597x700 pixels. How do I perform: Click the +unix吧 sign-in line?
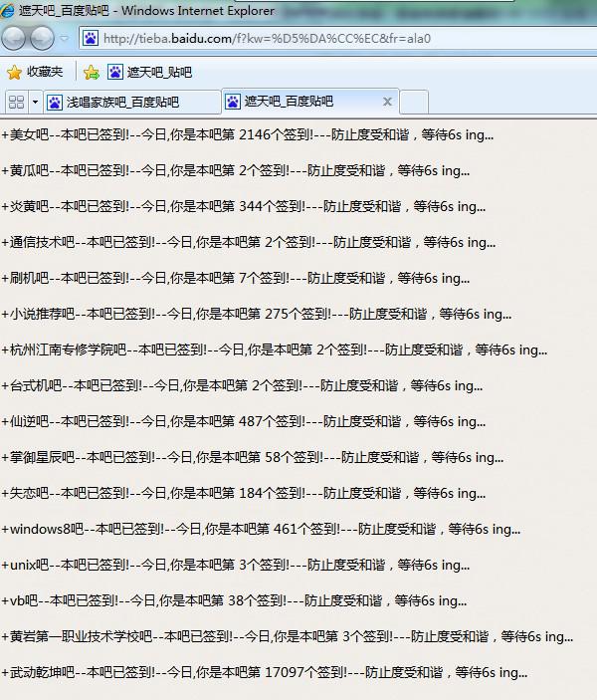pyautogui.click(x=235, y=565)
